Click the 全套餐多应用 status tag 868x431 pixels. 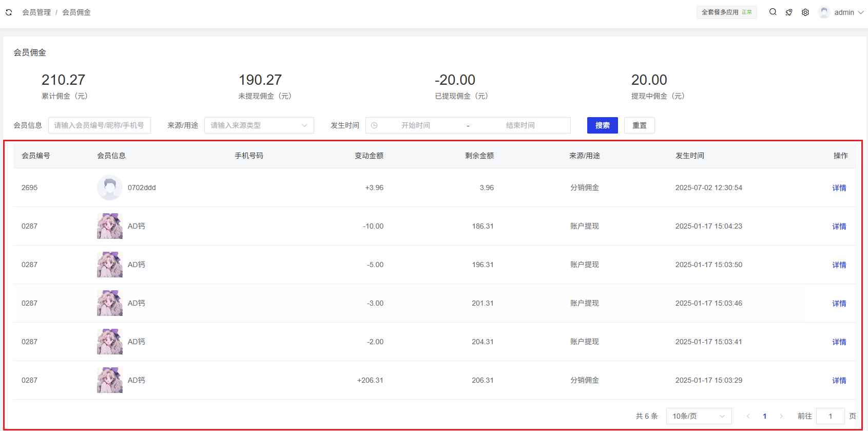point(726,12)
